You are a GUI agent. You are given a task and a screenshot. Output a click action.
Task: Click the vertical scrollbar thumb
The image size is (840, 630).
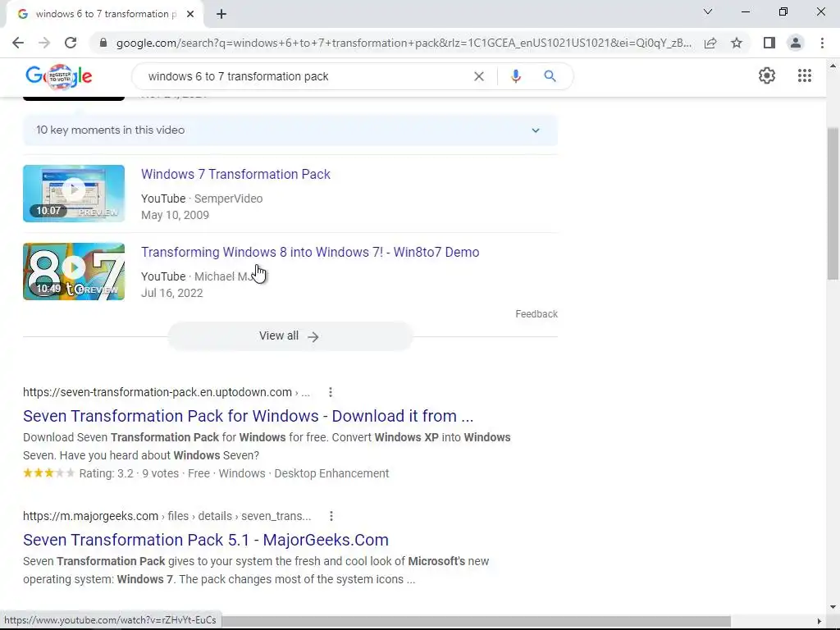(x=833, y=203)
